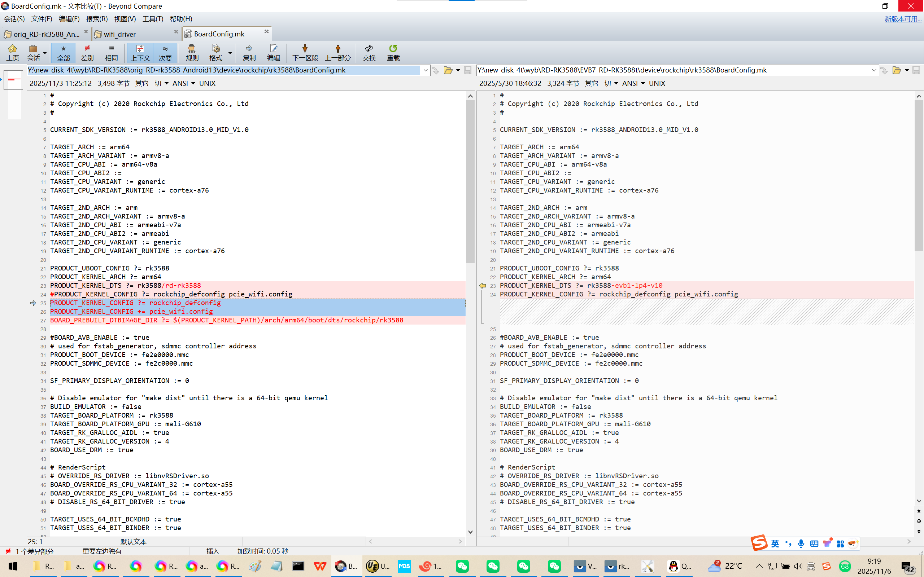The width and height of the screenshot is (924, 577).
Task: Click the Copy (复制) toolbar icon
Action: (x=249, y=52)
